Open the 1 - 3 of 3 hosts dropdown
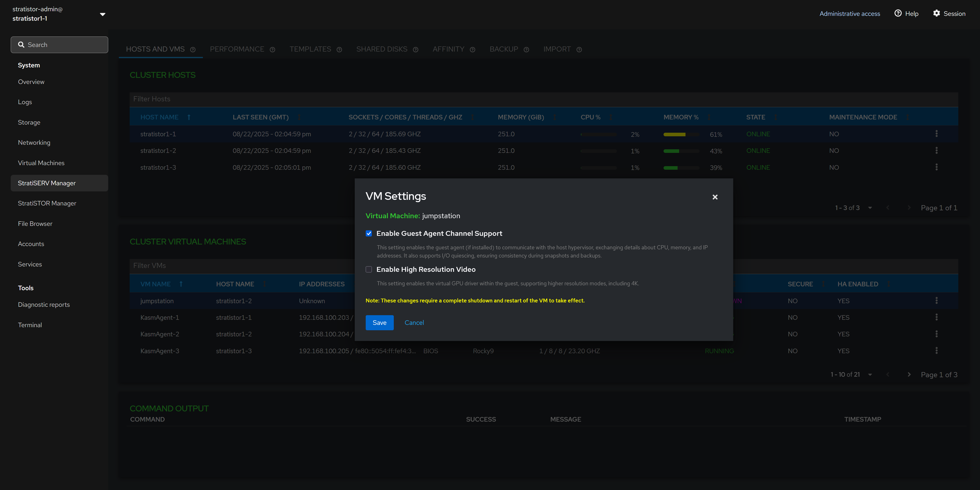The image size is (980, 490). (870, 208)
